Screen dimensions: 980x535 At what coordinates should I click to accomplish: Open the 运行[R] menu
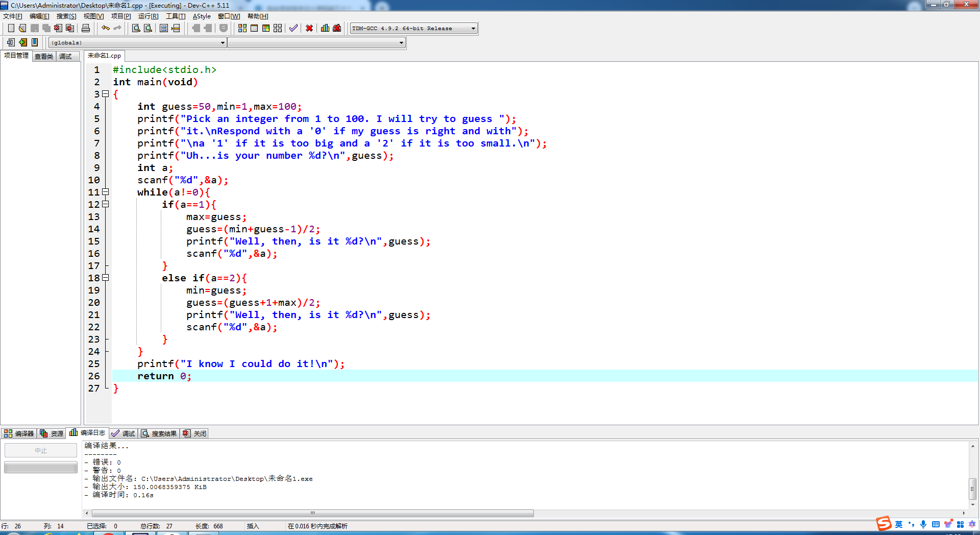pos(148,16)
